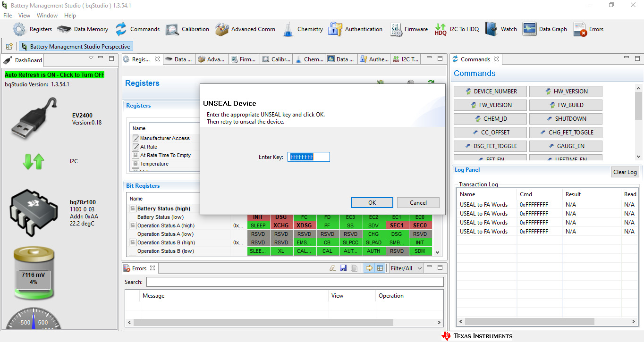Image resolution: width=644 pixels, height=342 pixels.
Task: Focus the Errors Search field
Action: (x=295, y=282)
